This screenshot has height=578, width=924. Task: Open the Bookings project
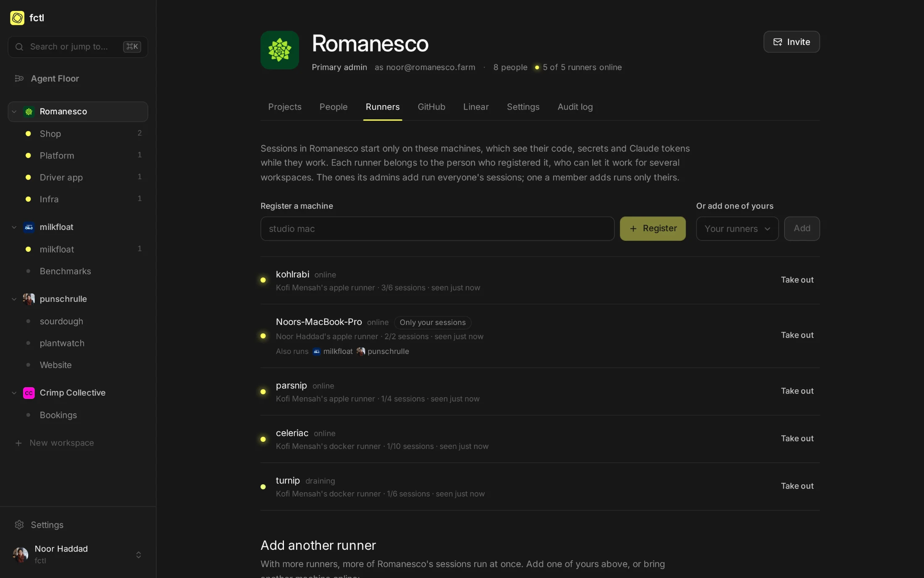tap(78, 415)
